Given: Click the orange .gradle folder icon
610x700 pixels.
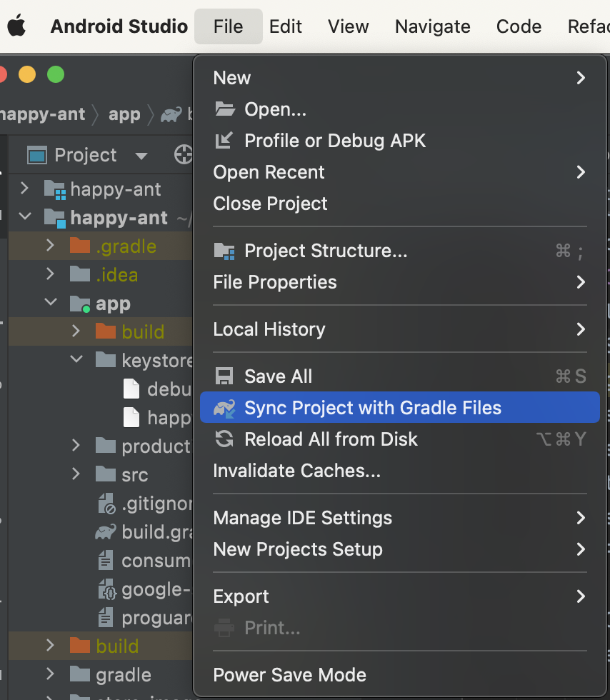Looking at the screenshot, I should (81, 245).
